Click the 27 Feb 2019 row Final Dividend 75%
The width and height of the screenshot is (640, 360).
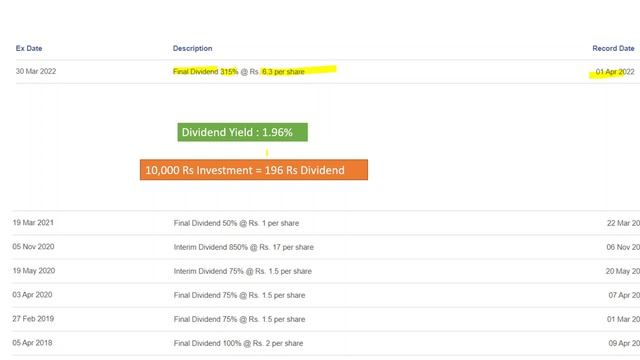pyautogui.click(x=239, y=319)
